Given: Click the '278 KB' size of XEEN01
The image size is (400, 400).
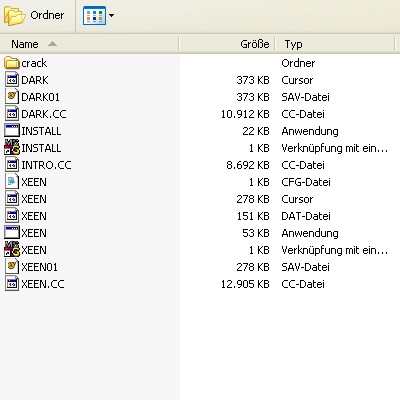Looking at the screenshot, I should tap(253, 267).
